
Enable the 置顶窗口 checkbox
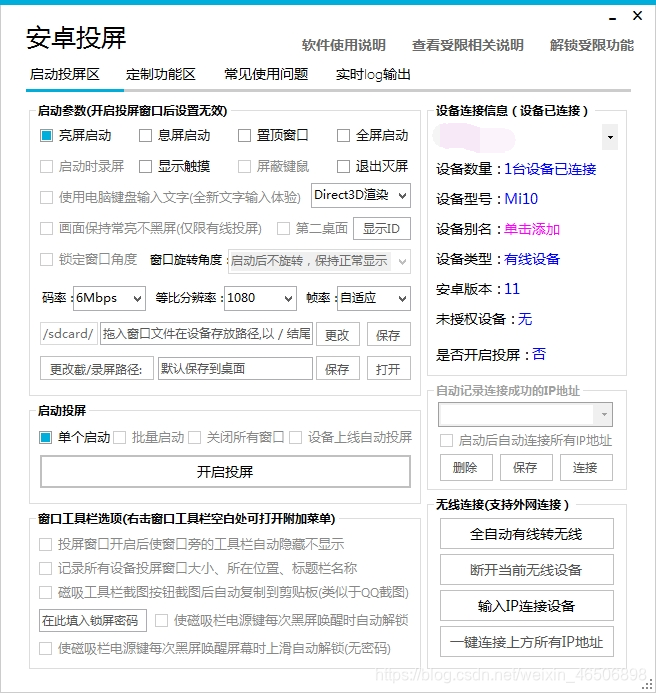coord(244,135)
